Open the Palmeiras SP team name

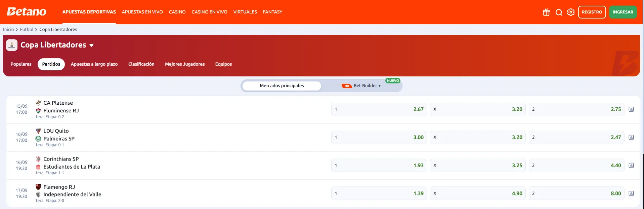coord(59,139)
